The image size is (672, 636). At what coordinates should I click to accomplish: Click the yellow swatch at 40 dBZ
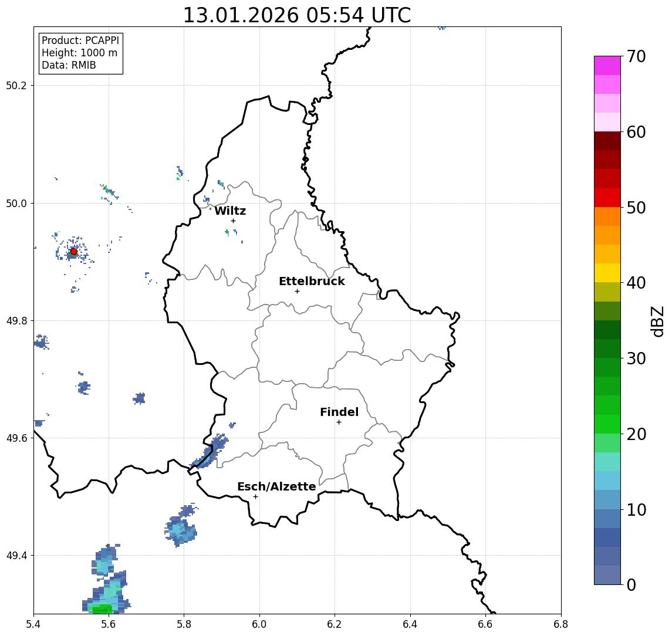(x=607, y=273)
